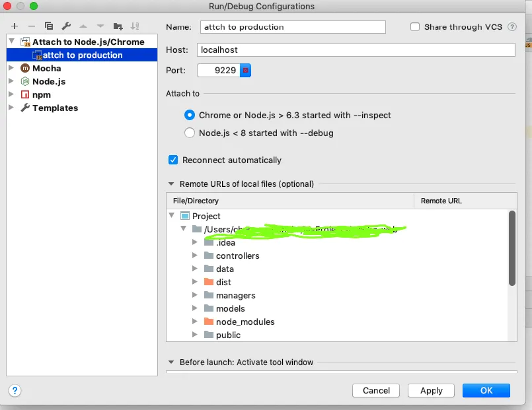The height and width of the screenshot is (410, 532).
Task: Click the Mocha icon in configuration tree
Action: (25, 68)
